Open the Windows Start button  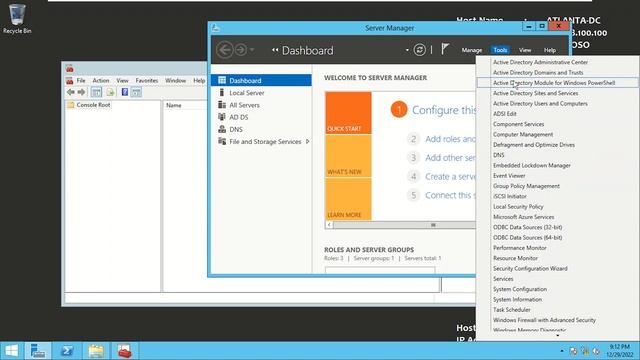pyautogui.click(x=11, y=351)
